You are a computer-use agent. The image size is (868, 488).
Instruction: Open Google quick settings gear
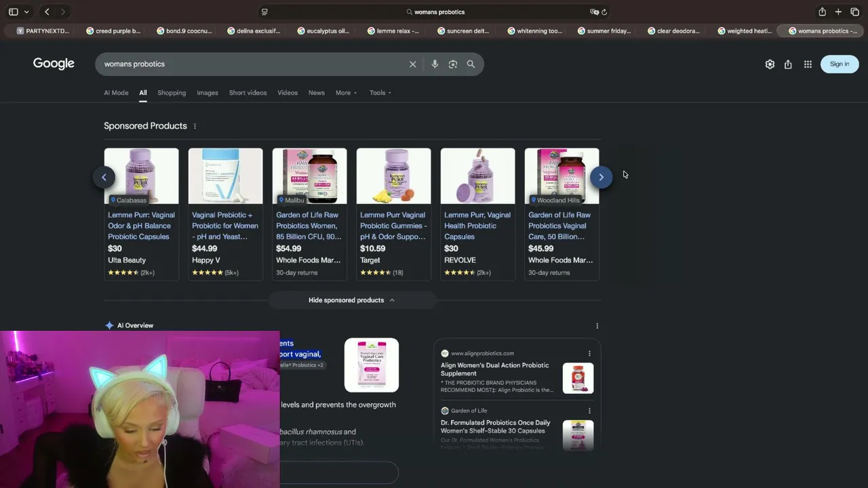point(770,64)
